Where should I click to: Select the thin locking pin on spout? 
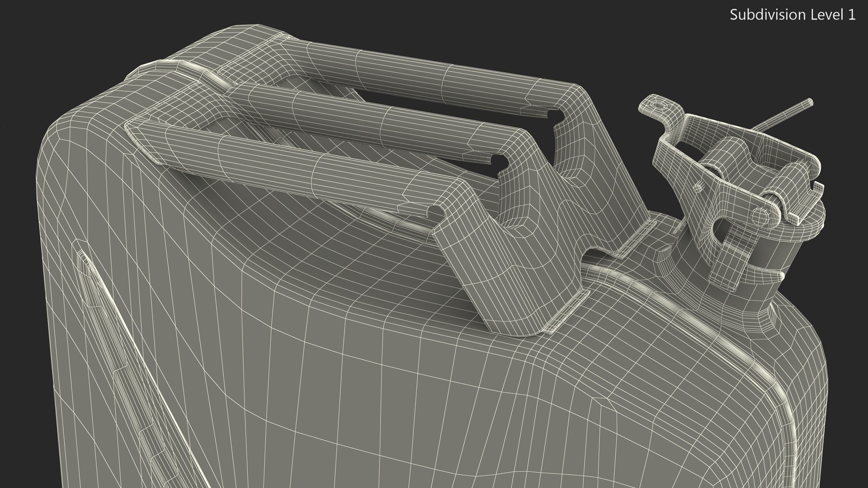(787, 114)
